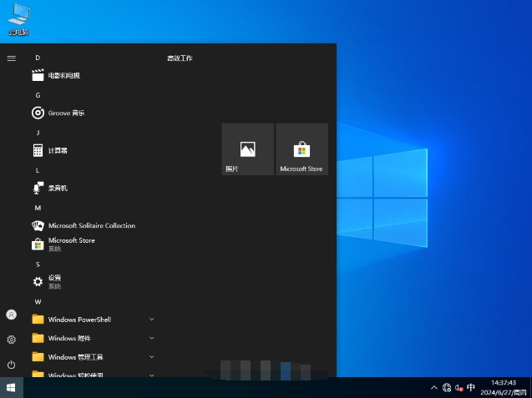Click the power icon in Start sidebar
The image size is (532, 398).
click(11, 365)
